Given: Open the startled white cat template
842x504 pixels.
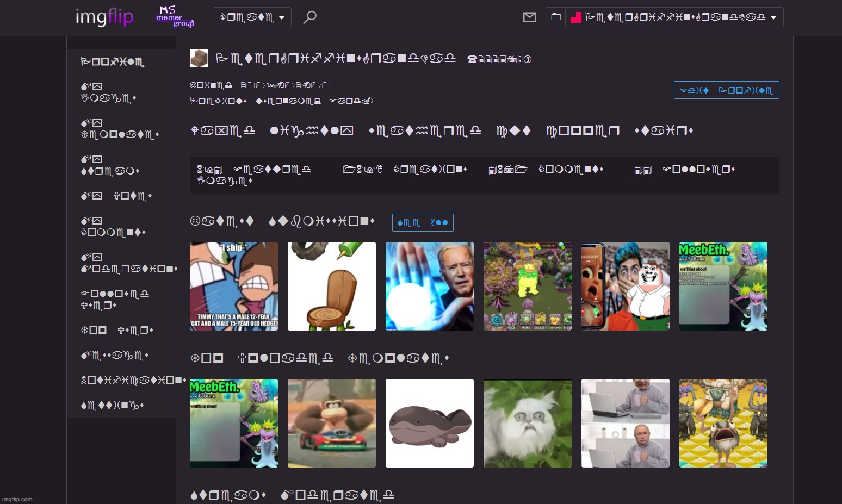Looking at the screenshot, I should (x=528, y=423).
